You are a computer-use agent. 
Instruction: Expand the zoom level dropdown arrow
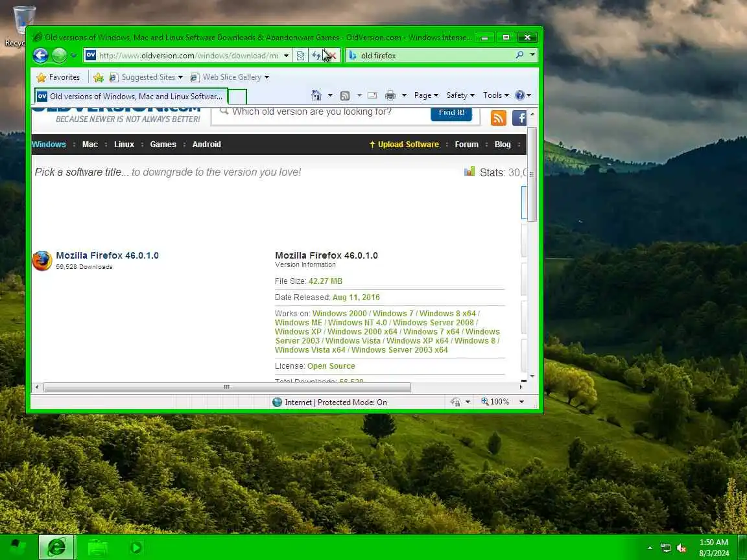pos(521,402)
